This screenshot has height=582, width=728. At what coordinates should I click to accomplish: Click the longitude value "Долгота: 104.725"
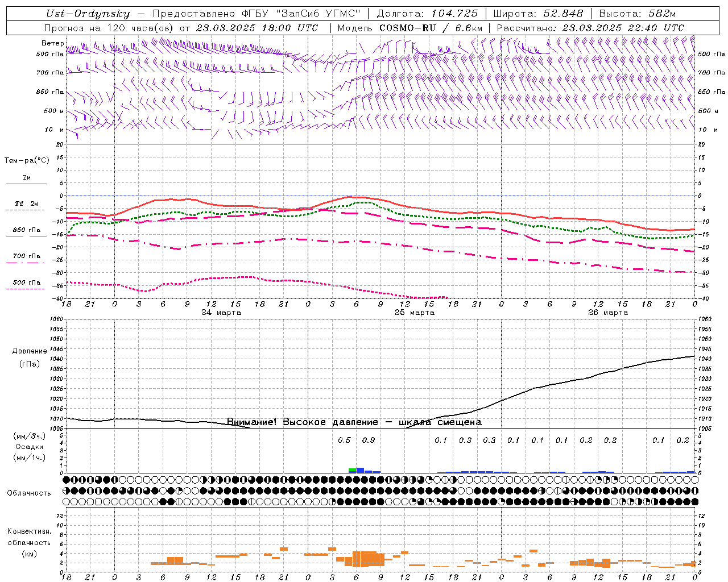(427, 14)
